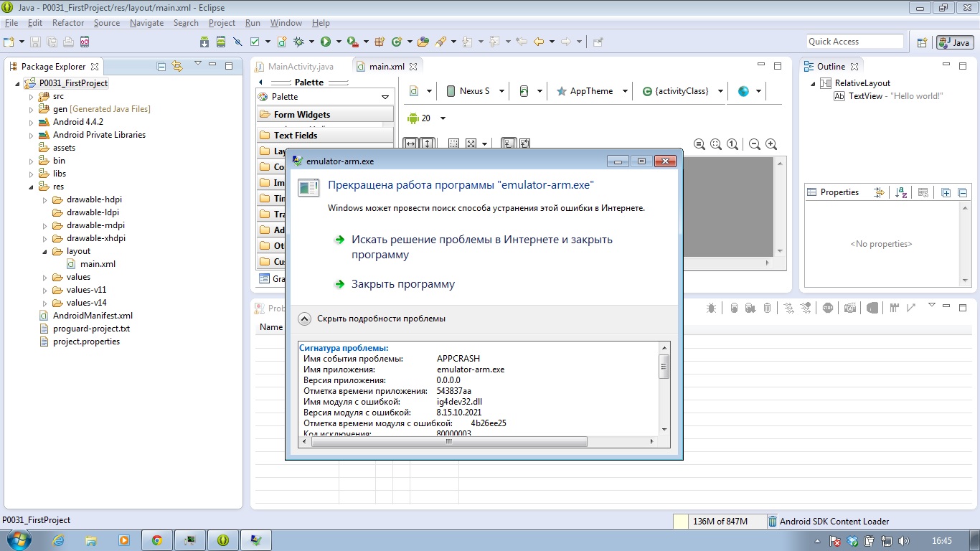The height and width of the screenshot is (551, 980).
Task: Open the Project menu
Action: [222, 23]
